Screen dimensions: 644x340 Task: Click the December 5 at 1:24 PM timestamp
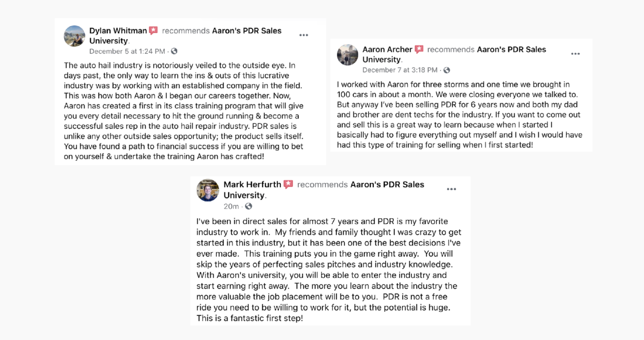[127, 51]
